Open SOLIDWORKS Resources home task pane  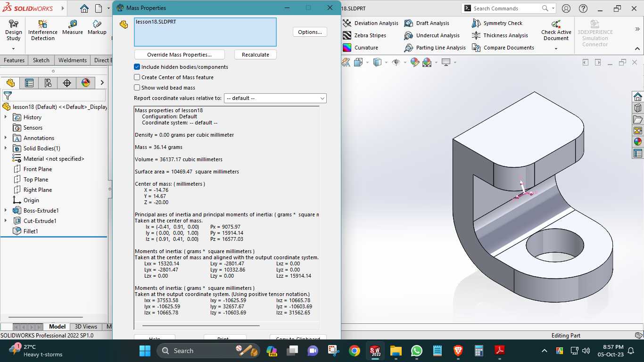pos(638,97)
